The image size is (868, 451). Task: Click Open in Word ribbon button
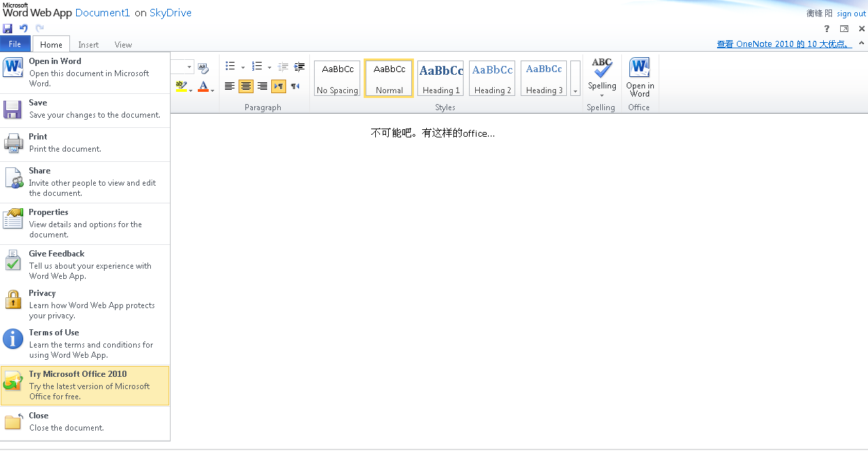pos(640,77)
